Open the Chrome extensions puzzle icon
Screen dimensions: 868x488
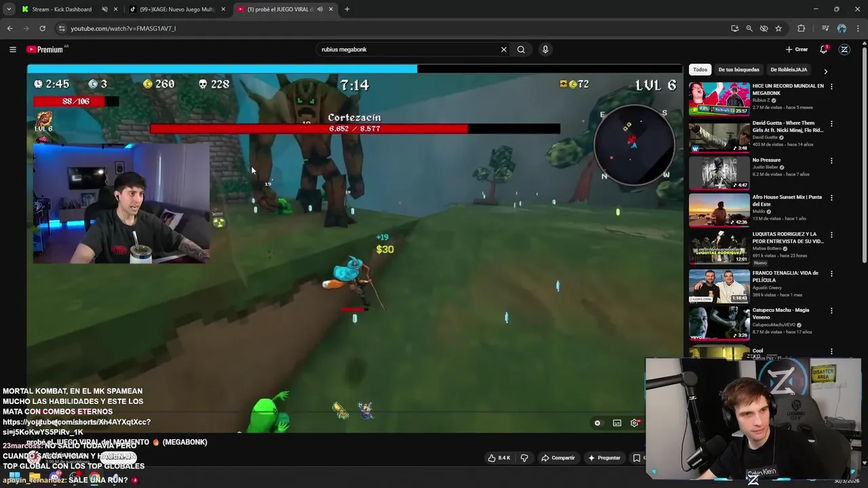pyautogui.click(x=801, y=28)
